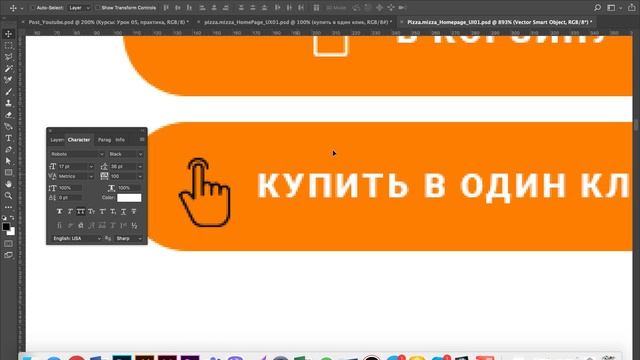Click the background color swatch
Screen dimensions: 640x360
pyautogui.click(x=12, y=232)
